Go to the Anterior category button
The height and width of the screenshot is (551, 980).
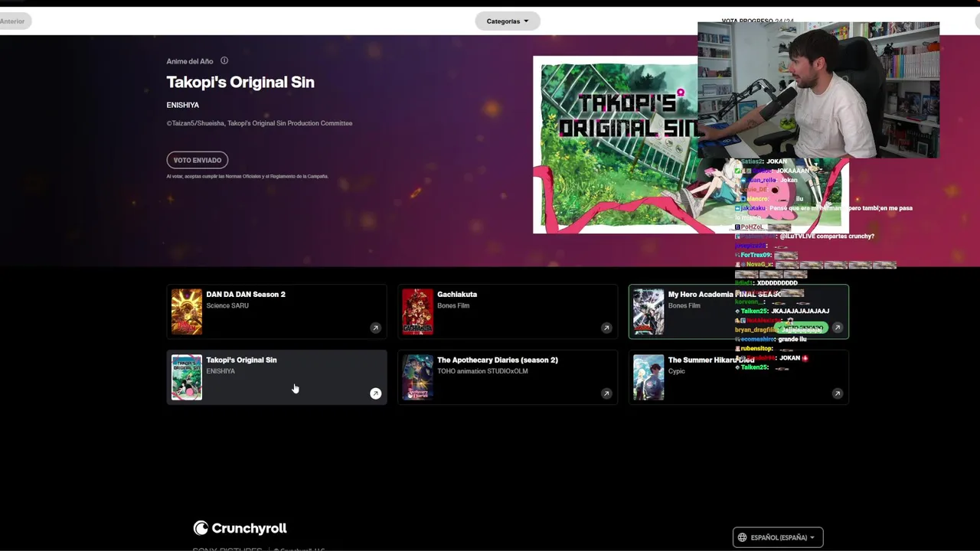pyautogui.click(x=13, y=21)
